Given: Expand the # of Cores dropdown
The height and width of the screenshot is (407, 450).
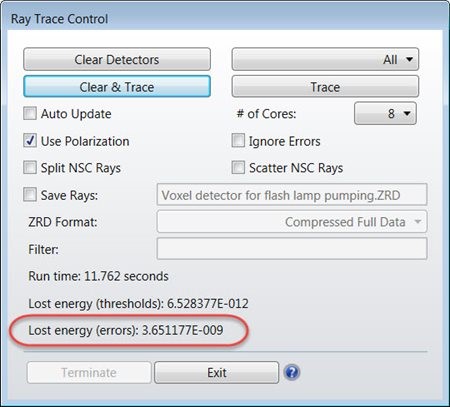Looking at the screenshot, I should click(385, 114).
